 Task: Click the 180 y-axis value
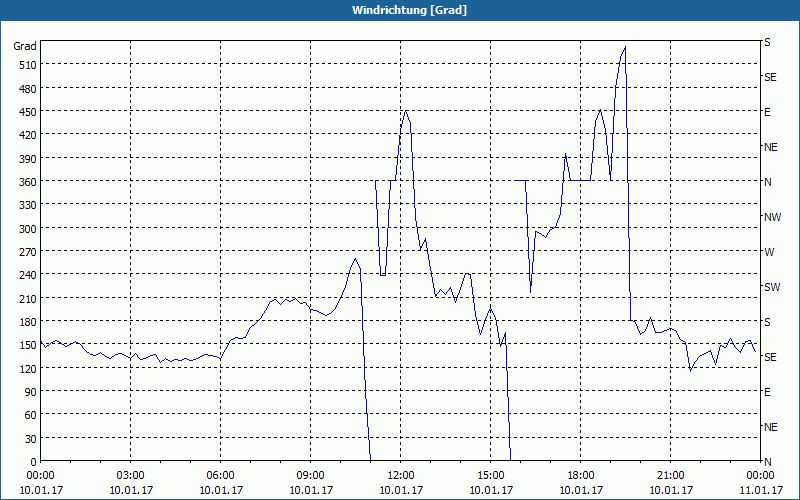click(28, 322)
